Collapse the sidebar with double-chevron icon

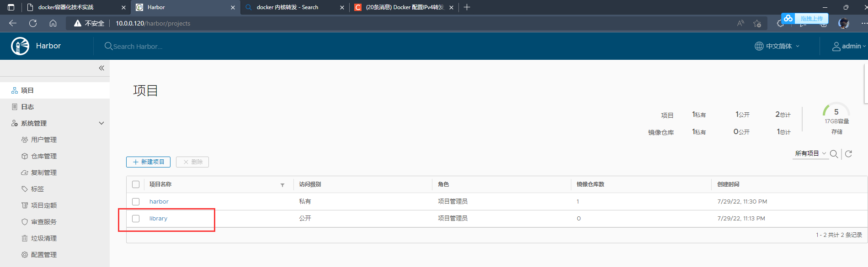pyautogui.click(x=101, y=68)
